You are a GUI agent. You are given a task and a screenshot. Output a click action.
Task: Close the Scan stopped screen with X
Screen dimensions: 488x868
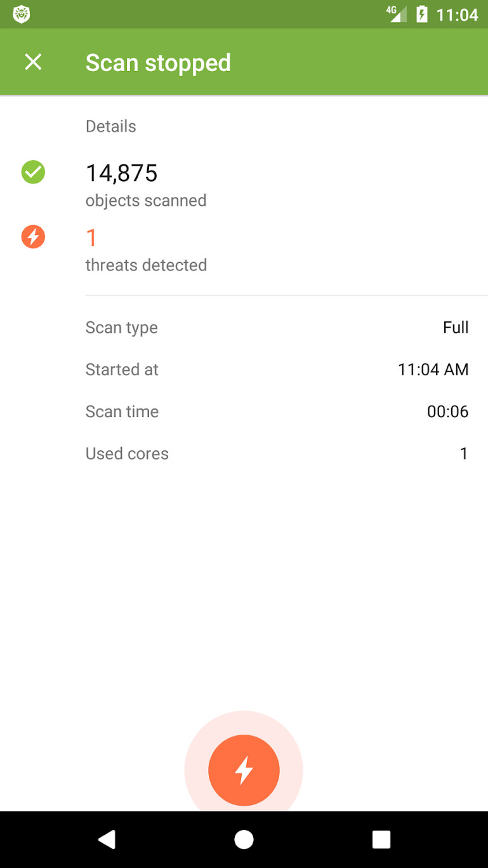coord(33,62)
